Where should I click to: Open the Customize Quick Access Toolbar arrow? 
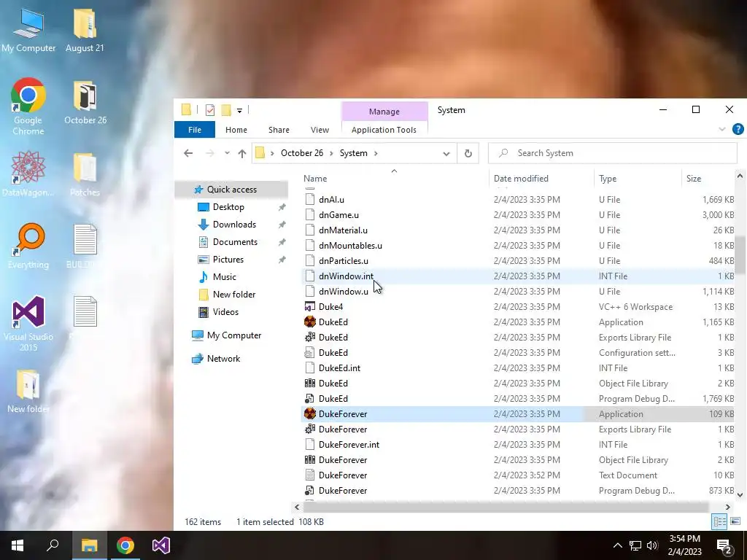pyautogui.click(x=239, y=111)
